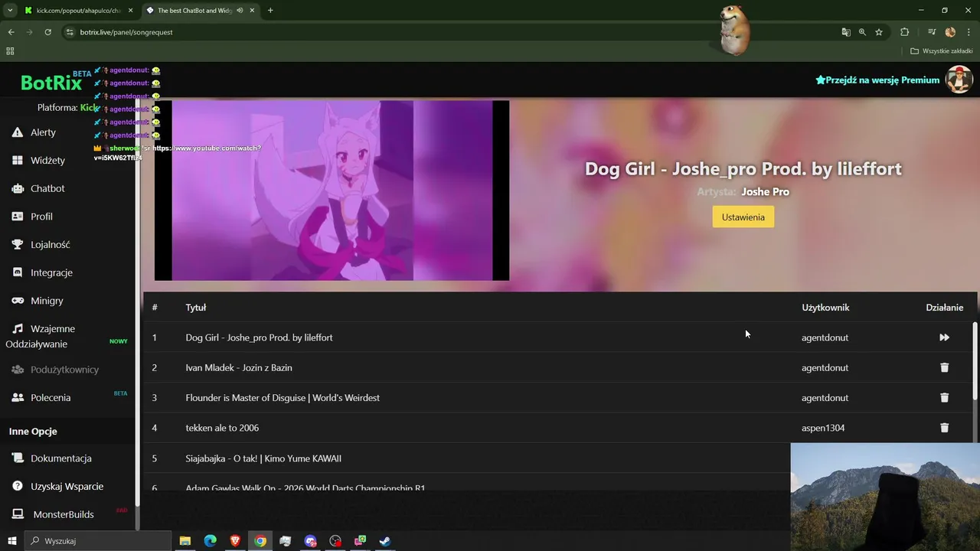Select The best ChatBot and Widgets tab
The image size is (980, 551).
pos(199,11)
